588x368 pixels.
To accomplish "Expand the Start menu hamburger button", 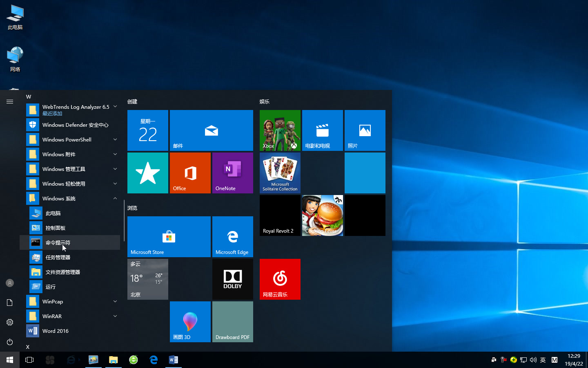I will (x=10, y=101).
